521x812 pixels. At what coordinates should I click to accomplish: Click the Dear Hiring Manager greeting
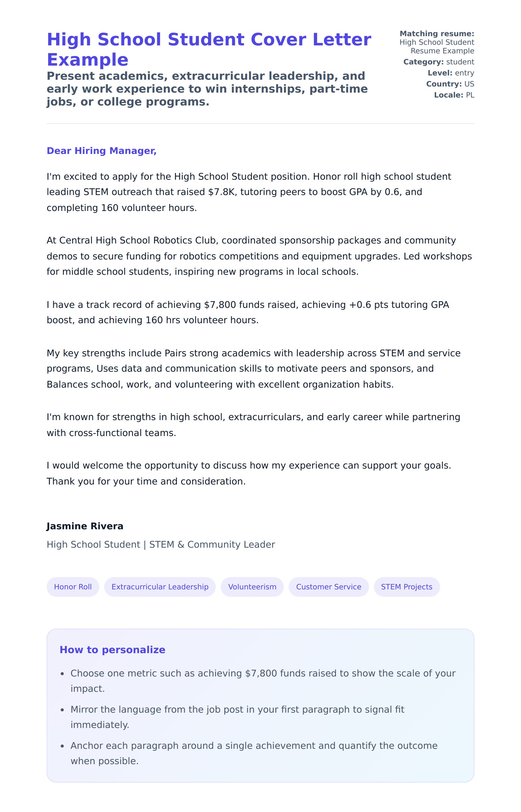click(101, 151)
